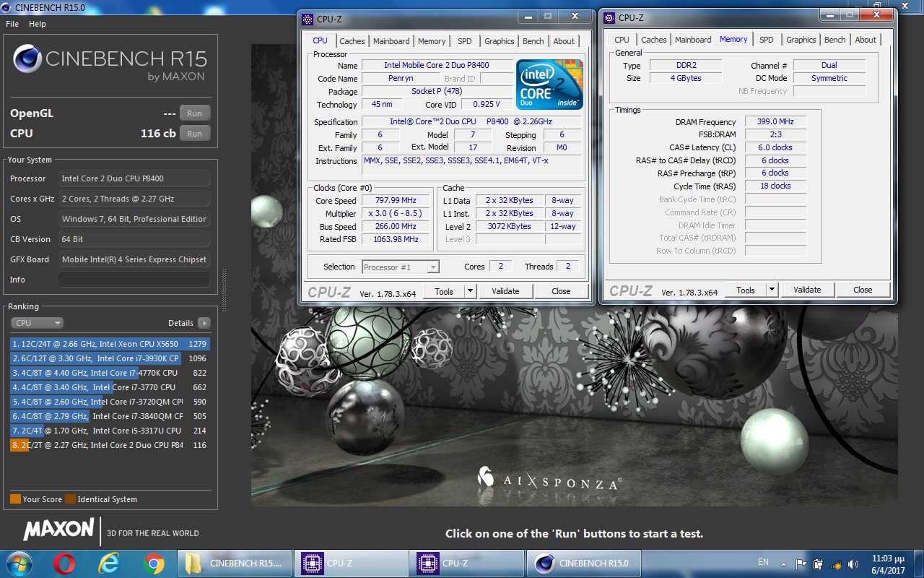Image resolution: width=924 pixels, height=578 pixels.
Task: Open the File menu in Cinebench
Action: point(12,24)
